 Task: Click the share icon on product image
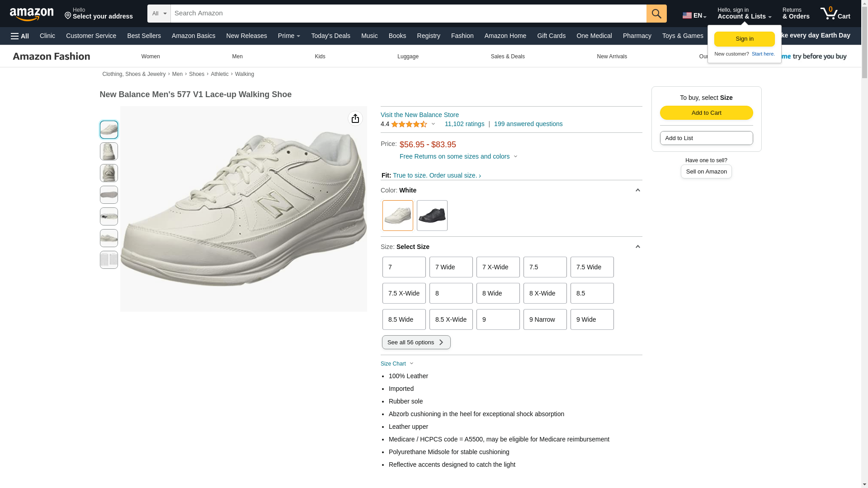pyautogui.click(x=355, y=118)
